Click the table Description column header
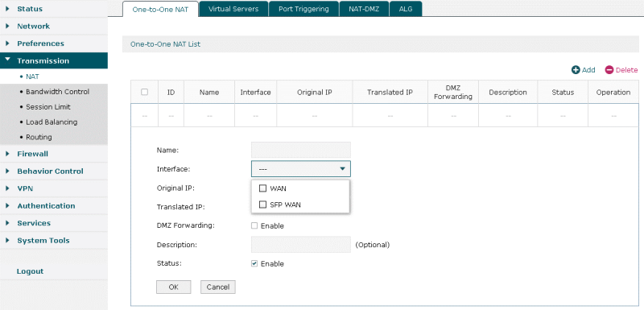Viewport: 644px width, 310px height. point(508,93)
